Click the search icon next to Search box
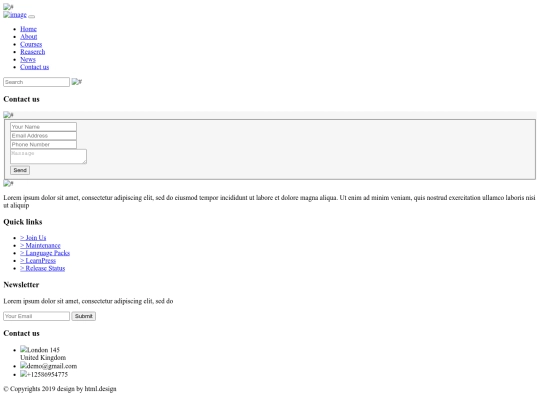 click(77, 82)
